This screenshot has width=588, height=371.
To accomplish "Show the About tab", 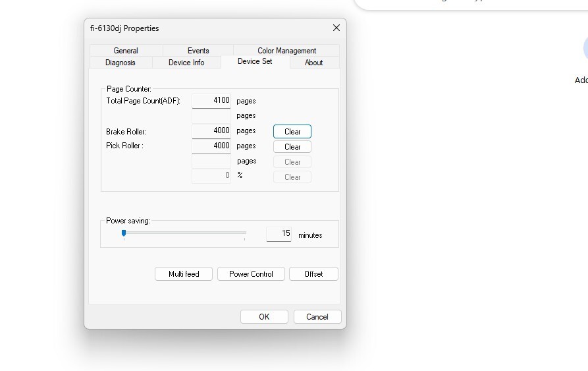I will pos(313,63).
